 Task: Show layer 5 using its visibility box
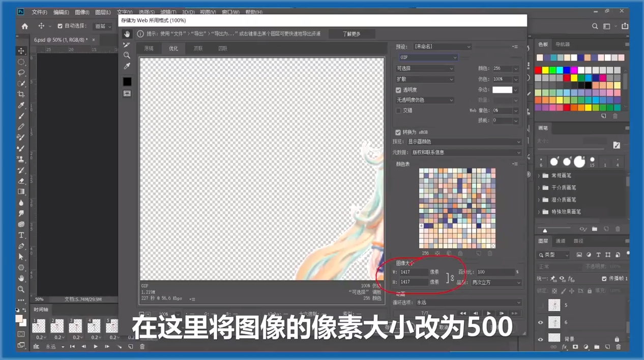[x=540, y=305]
